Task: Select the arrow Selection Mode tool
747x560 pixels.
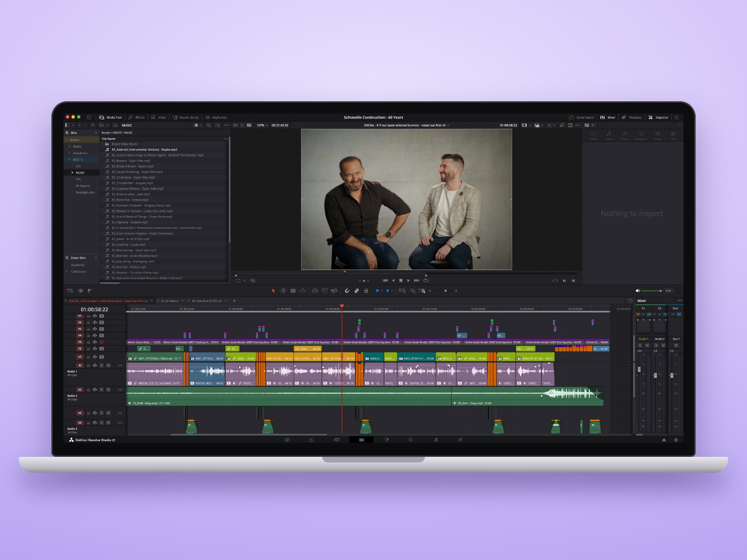Action: pos(274,291)
